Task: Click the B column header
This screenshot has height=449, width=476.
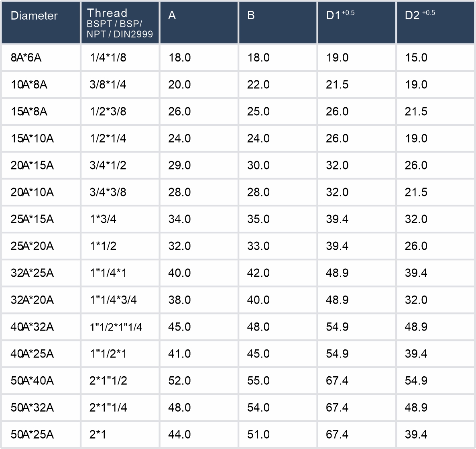Action: [251, 16]
